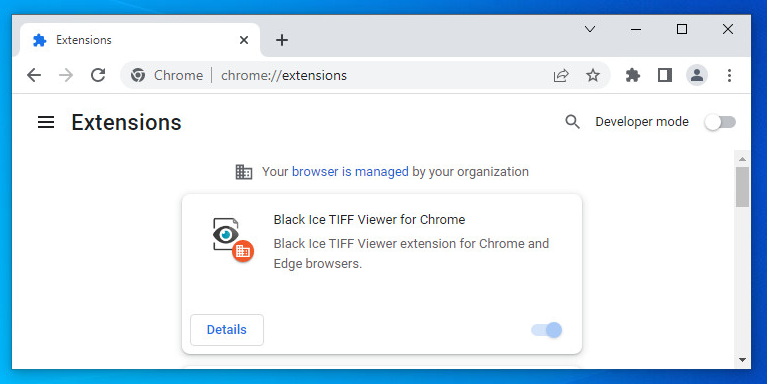The width and height of the screenshot is (767, 384).
Task: Open a new tab with plus button
Action: (282, 40)
